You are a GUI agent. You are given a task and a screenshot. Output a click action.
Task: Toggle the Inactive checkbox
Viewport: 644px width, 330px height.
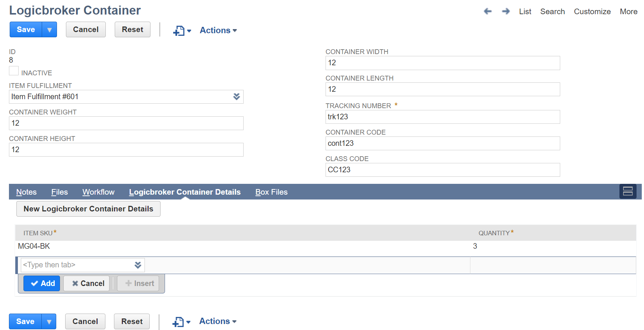click(14, 71)
